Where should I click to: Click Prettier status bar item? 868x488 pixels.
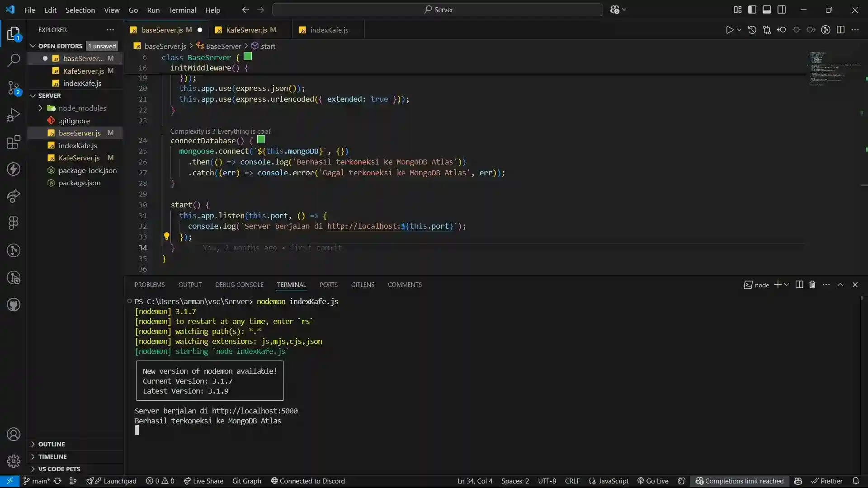coord(827,481)
